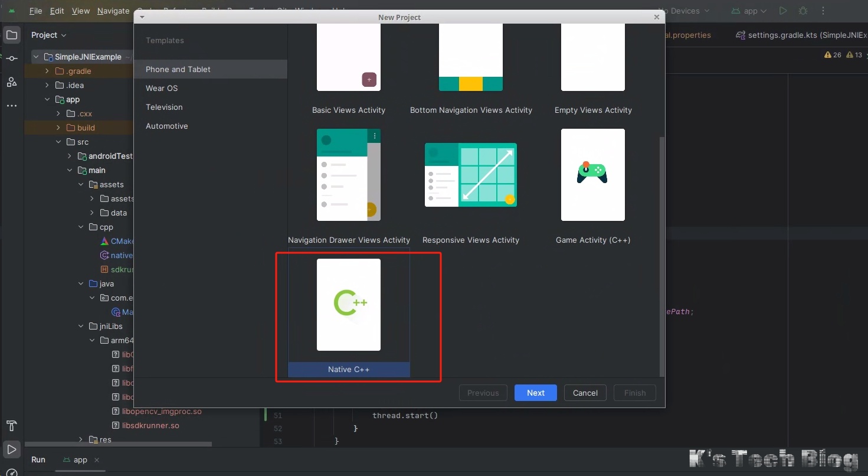Open the app run configuration dropdown
Image resolution: width=868 pixels, height=476 pixels.
click(749, 11)
